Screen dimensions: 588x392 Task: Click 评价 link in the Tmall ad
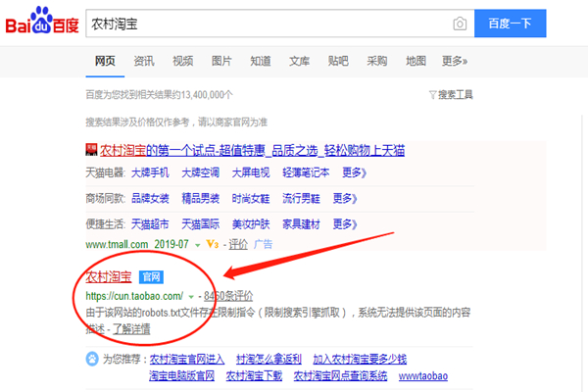click(x=238, y=245)
